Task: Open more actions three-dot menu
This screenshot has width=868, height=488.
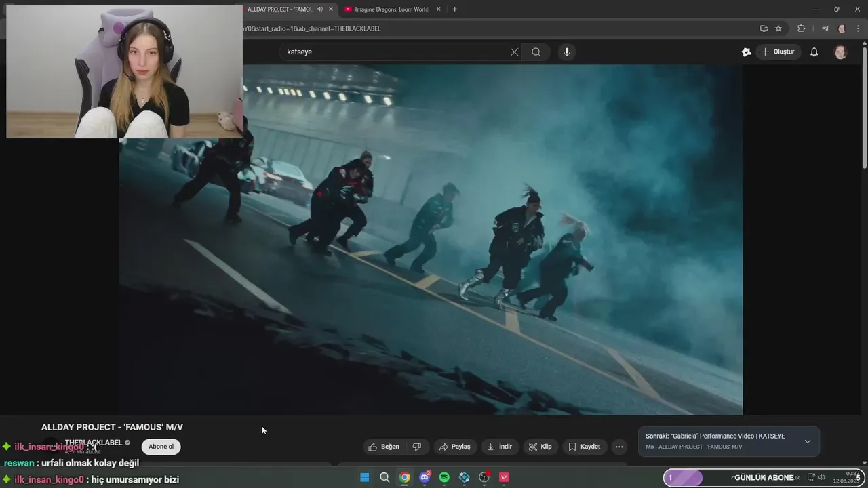Action: click(618, 447)
